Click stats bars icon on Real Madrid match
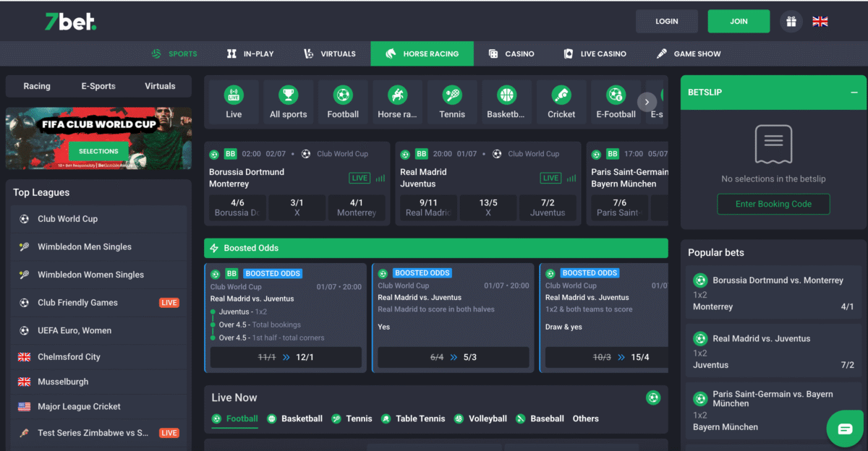 (x=571, y=178)
